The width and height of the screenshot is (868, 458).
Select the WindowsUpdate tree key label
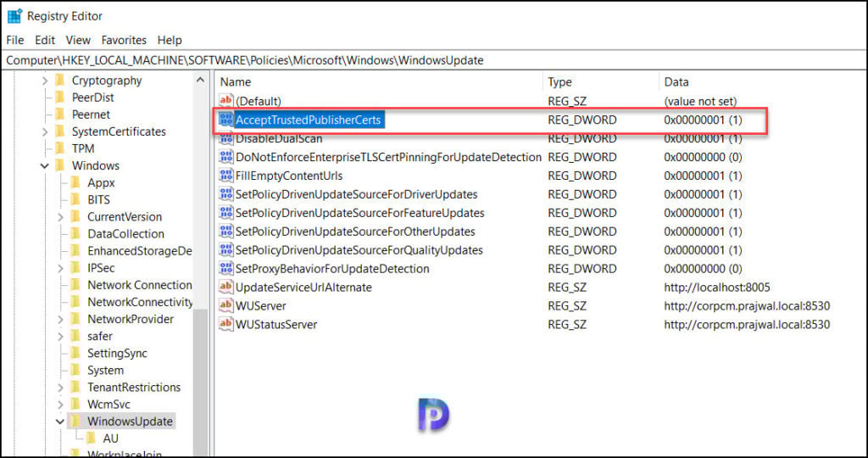tap(130, 422)
